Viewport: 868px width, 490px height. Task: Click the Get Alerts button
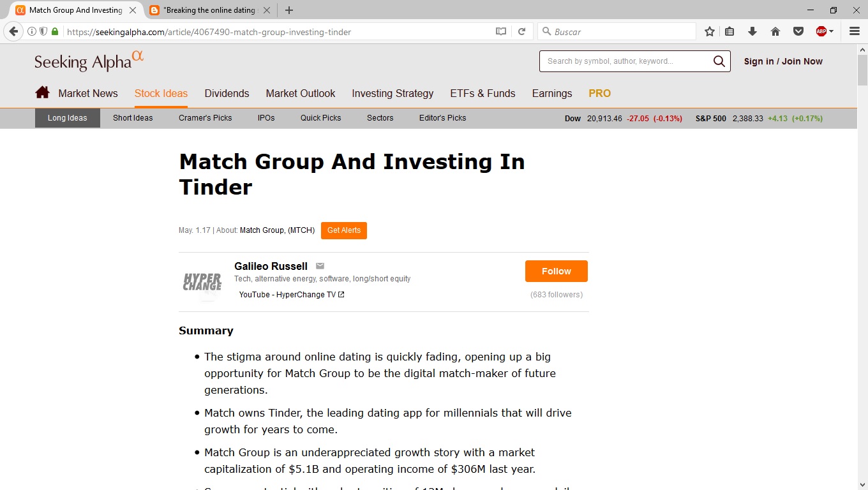pyautogui.click(x=344, y=230)
